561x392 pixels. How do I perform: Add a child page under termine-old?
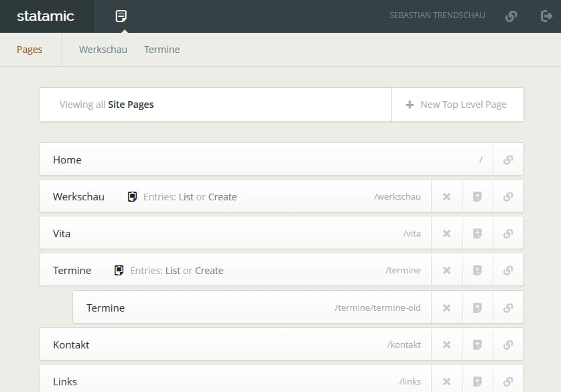477,308
